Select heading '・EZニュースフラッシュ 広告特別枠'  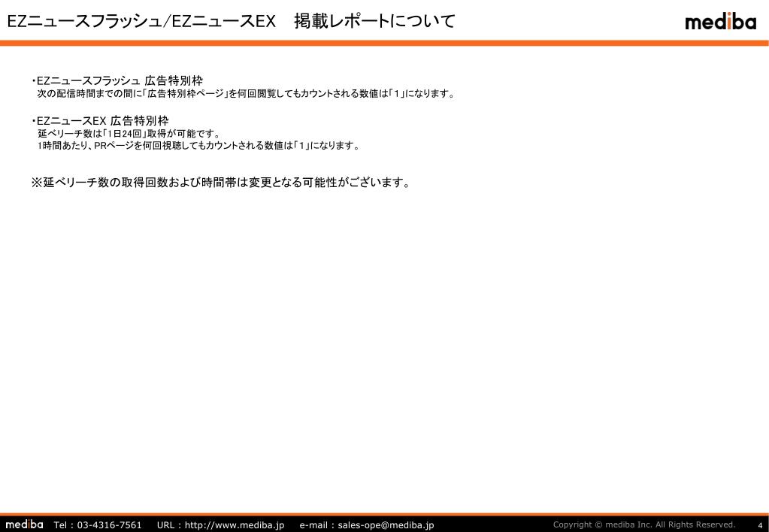pos(117,81)
